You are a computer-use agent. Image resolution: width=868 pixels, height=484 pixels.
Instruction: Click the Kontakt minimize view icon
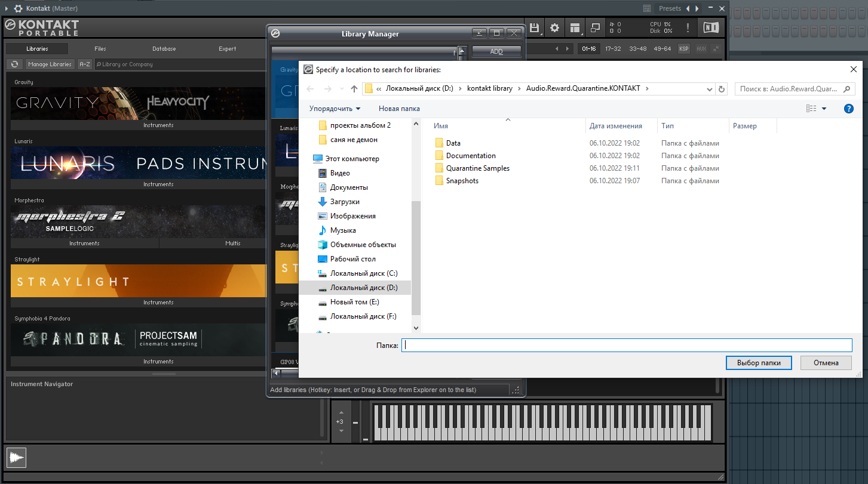(595, 27)
